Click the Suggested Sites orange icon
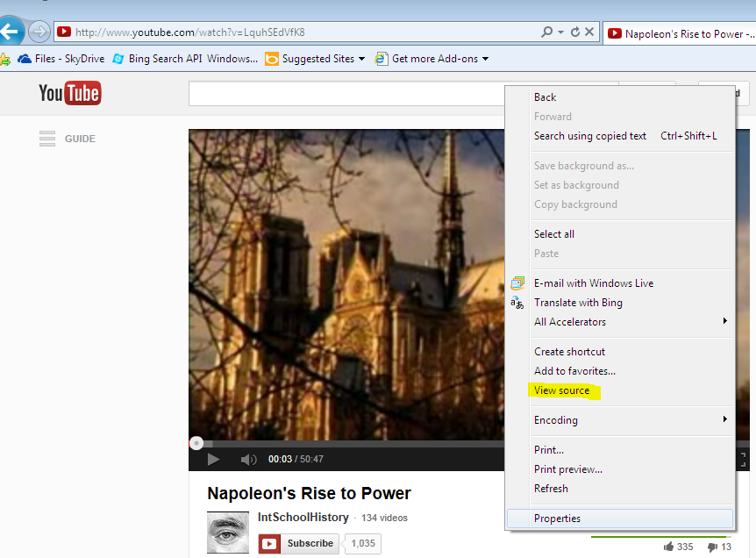 coord(272,59)
